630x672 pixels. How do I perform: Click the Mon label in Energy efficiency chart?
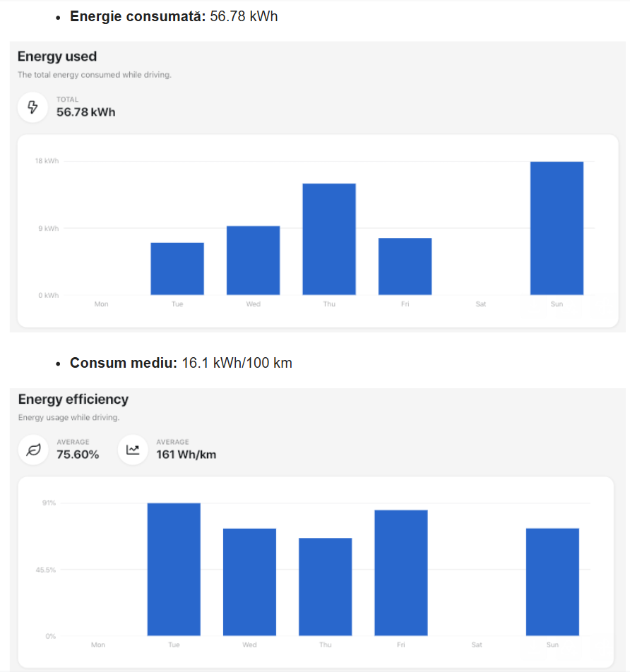[97, 644]
